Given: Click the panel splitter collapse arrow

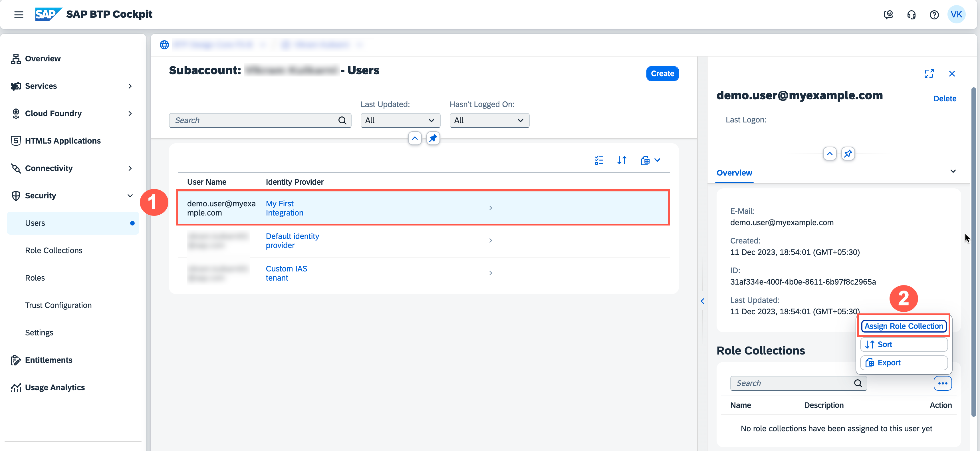Looking at the screenshot, I should (x=702, y=301).
